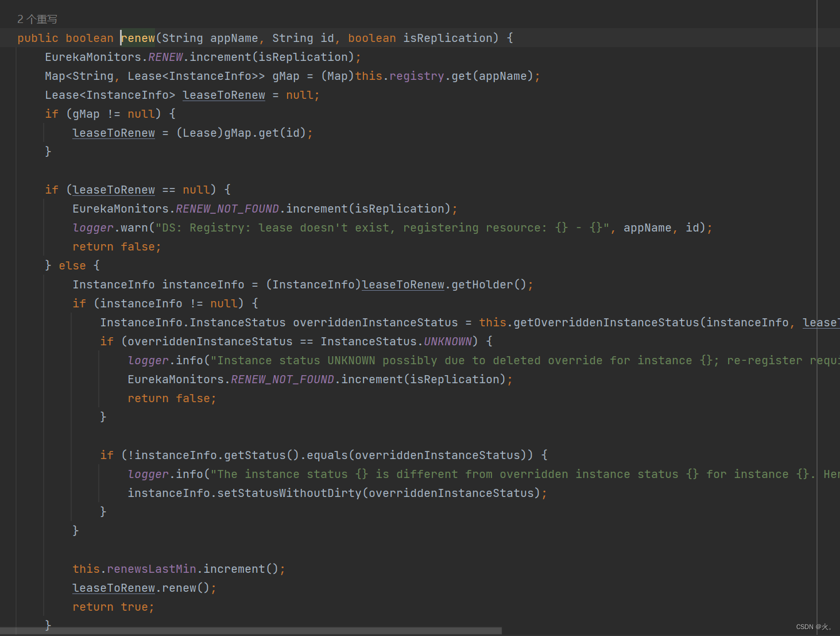This screenshot has height=636, width=840.
Task: Click leaseToRenew in the Lease<InstanceInfo> declaration
Action: click(224, 95)
